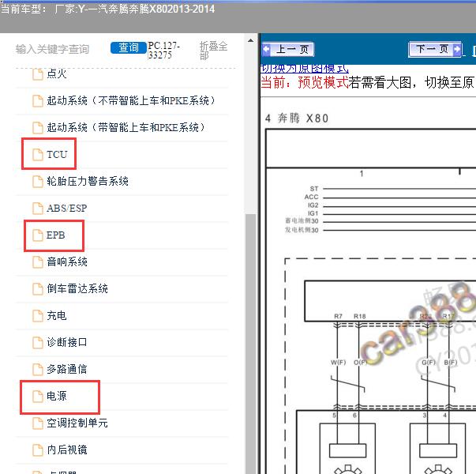The width and height of the screenshot is (476, 474).
Task: Click the right arrow icon on 下一页
Action: pyautogui.click(x=456, y=49)
